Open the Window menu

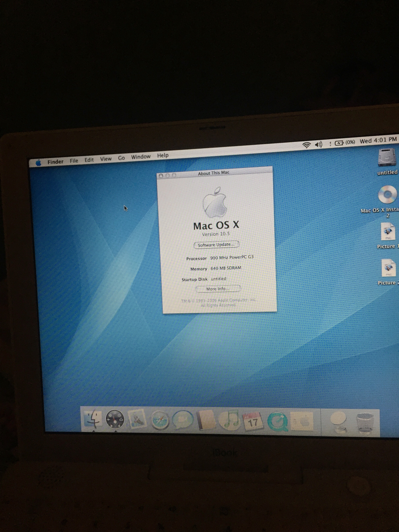pyautogui.click(x=141, y=157)
